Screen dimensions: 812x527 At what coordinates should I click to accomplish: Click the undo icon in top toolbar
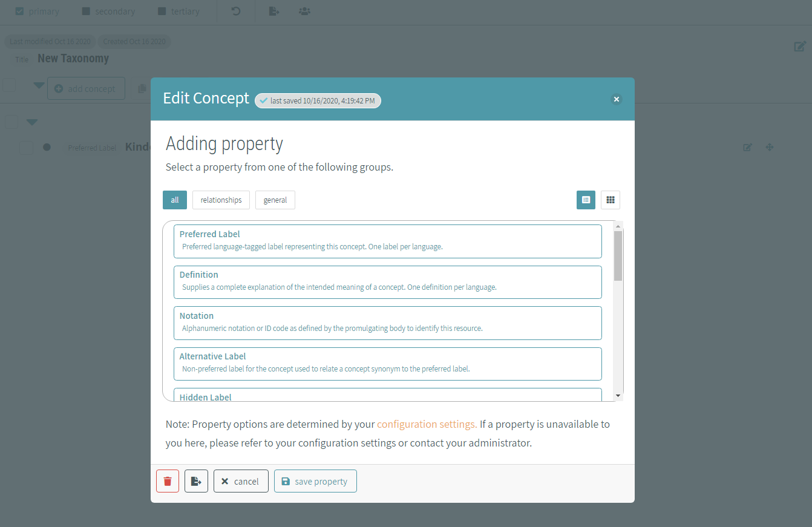236,11
